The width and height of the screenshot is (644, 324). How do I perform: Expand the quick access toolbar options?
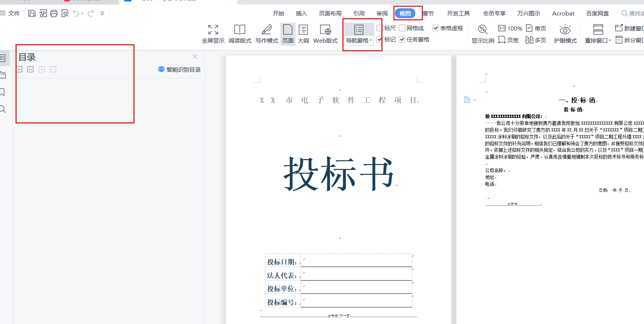102,14
